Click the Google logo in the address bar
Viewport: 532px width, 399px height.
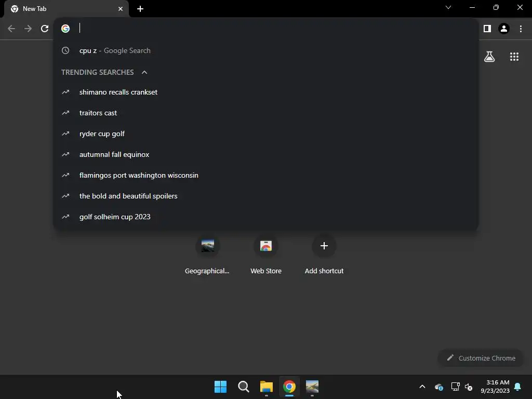[x=65, y=29]
